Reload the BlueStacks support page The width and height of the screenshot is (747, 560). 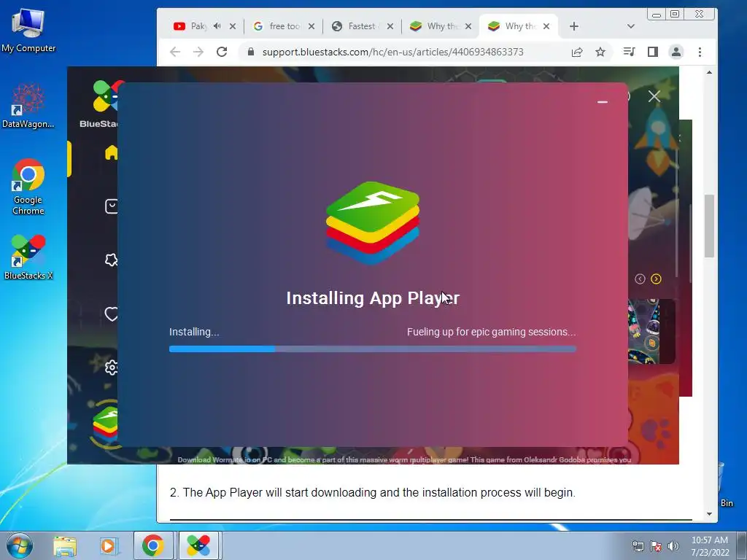coord(222,52)
